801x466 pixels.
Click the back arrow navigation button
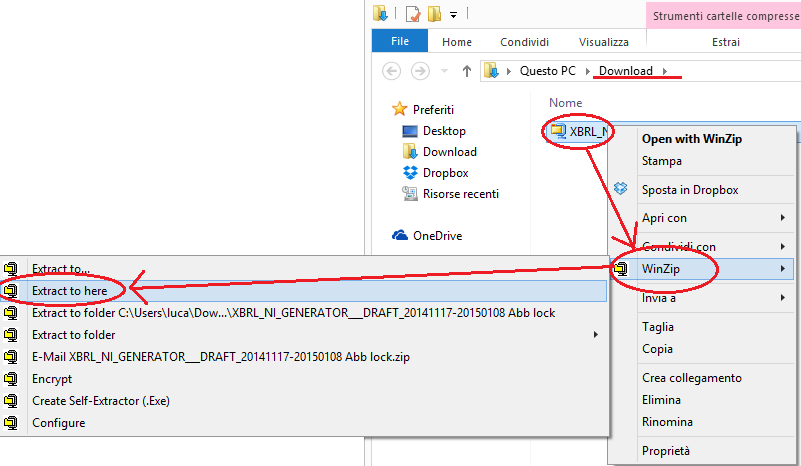(x=392, y=71)
